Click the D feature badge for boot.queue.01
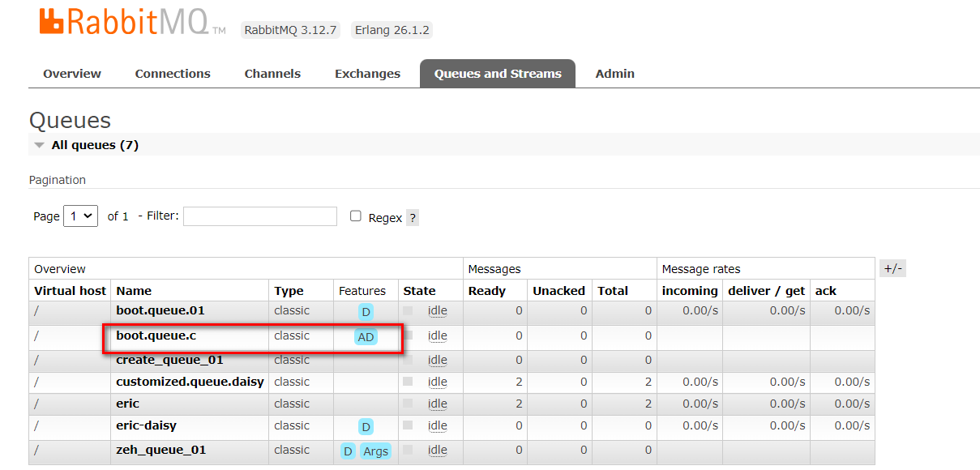This screenshot has width=980, height=470. (366, 312)
